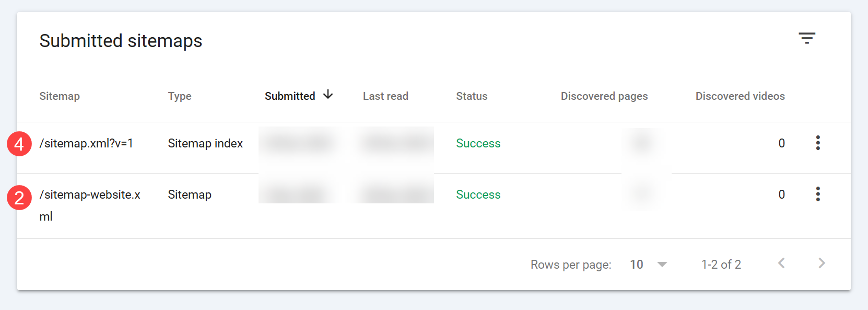This screenshot has width=868, height=310.
Task: Sort by the Sitemap column header
Action: (60, 96)
